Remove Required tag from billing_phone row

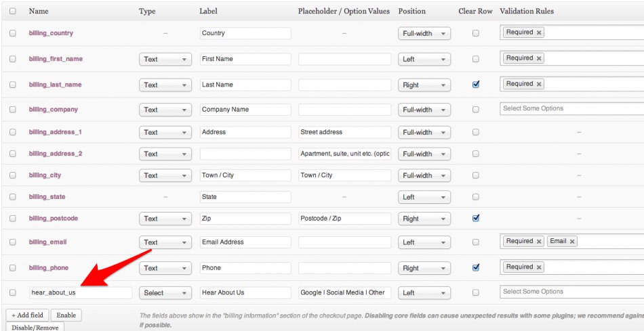tap(539, 267)
